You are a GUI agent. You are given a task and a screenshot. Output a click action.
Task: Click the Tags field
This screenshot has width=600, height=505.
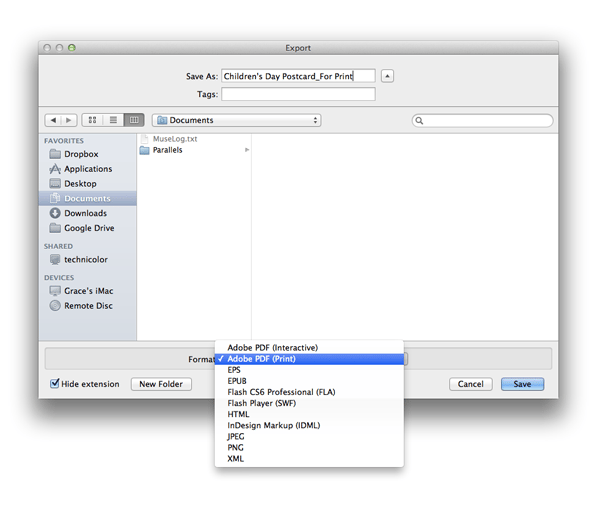(x=298, y=94)
